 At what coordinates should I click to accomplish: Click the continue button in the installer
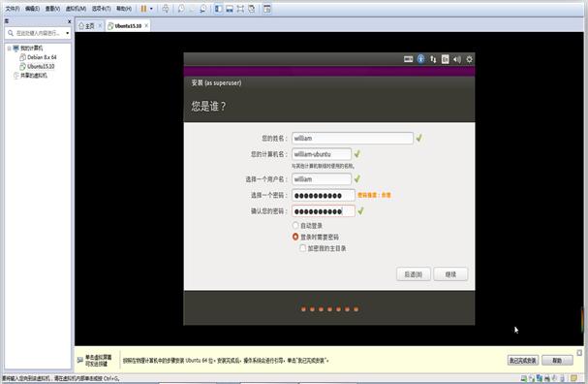point(450,274)
